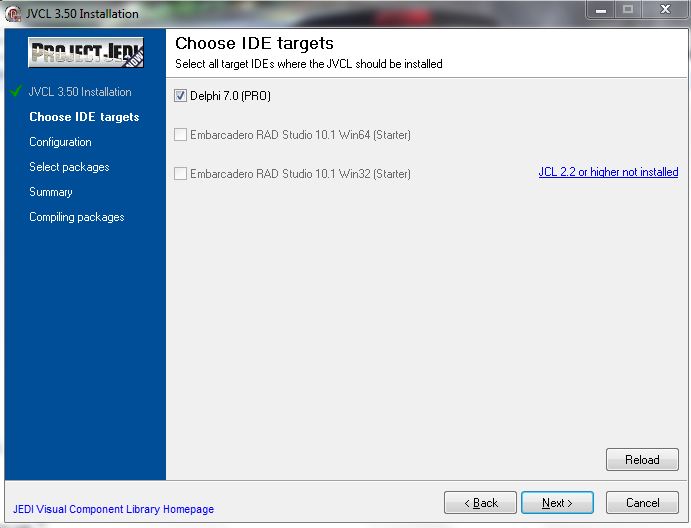This screenshot has height=528, width=691.
Task: Open JEDI Visual Component Library Homepage link
Action: (113, 509)
